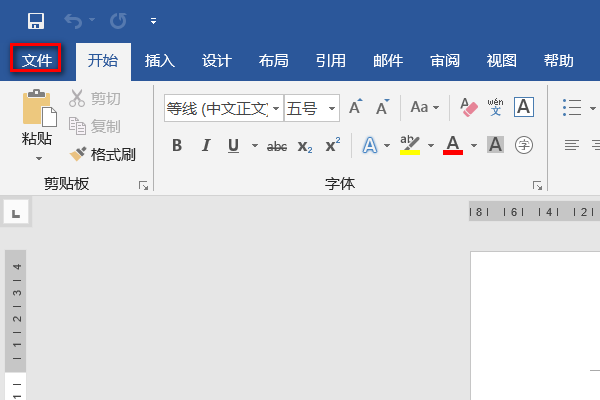Click the Bullets list icon
600x400 pixels.
pos(572,108)
